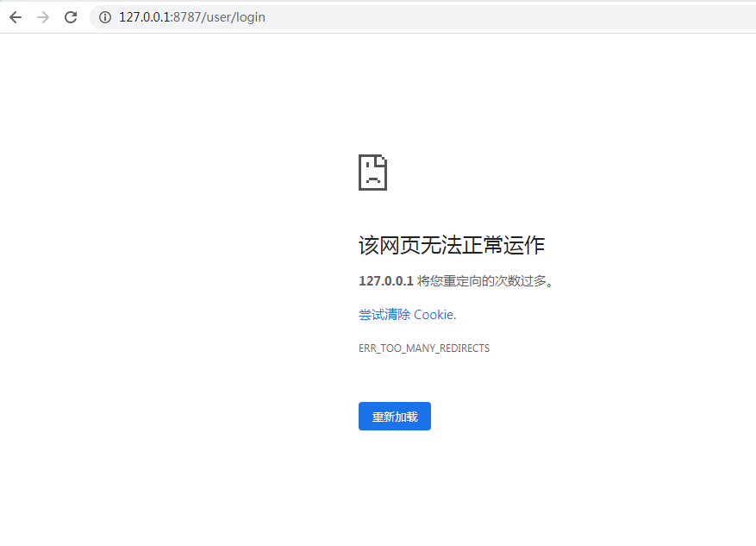Click the word Cookie in the blue link
This screenshot has height=546, width=756.
433,315
